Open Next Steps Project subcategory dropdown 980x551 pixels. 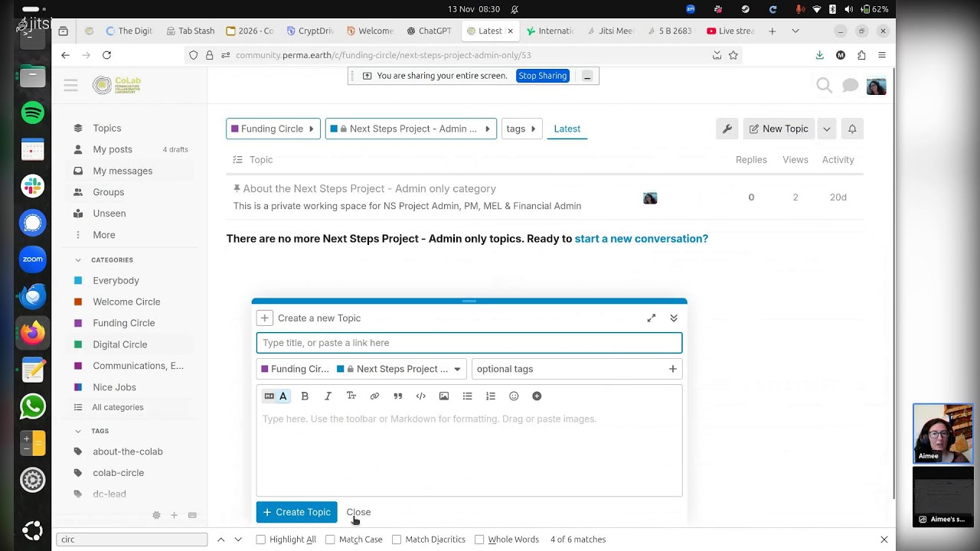point(411,129)
